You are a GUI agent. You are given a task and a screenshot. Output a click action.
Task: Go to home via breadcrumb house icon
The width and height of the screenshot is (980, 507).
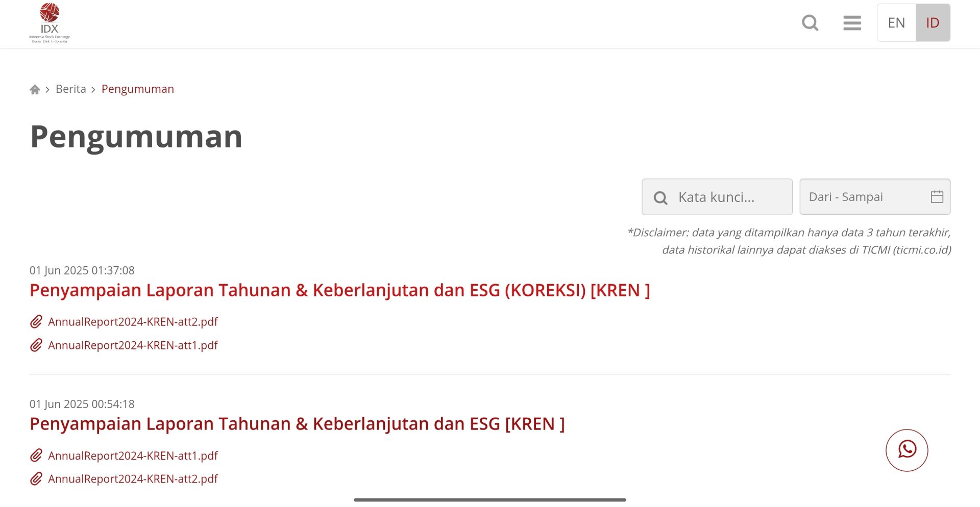35,90
